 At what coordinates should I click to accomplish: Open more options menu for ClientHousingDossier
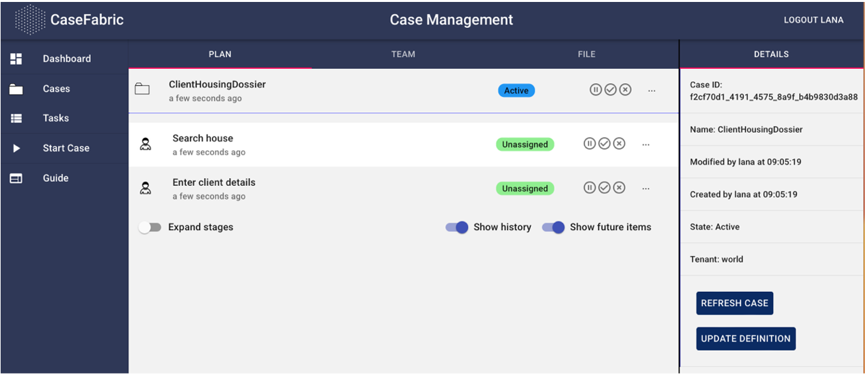click(x=651, y=91)
